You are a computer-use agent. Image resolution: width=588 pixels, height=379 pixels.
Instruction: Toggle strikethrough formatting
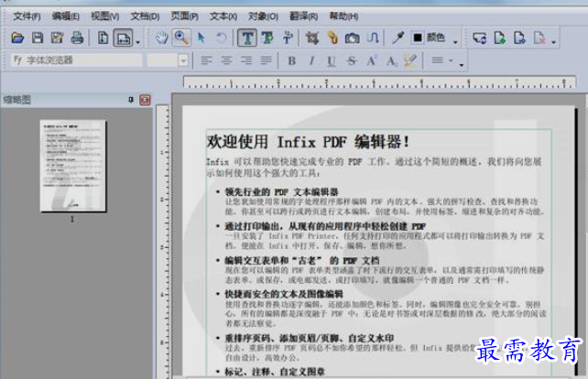[352, 60]
